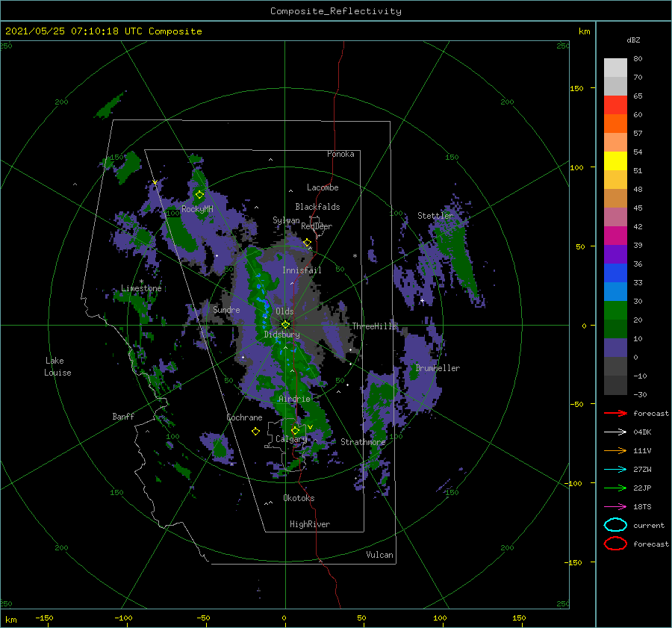Select the Cochrane label
Viewport: 672px width, 628px height.
244,417
